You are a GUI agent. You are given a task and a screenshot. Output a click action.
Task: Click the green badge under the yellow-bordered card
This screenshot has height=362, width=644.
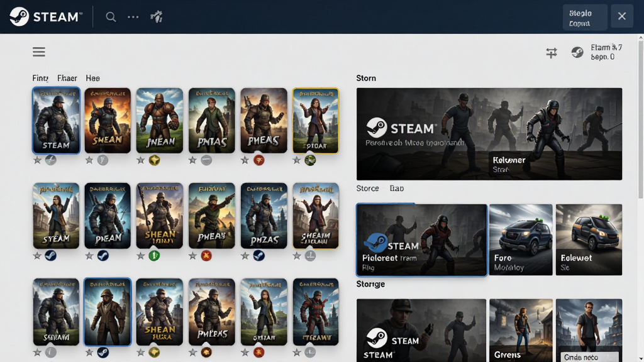[310, 160]
